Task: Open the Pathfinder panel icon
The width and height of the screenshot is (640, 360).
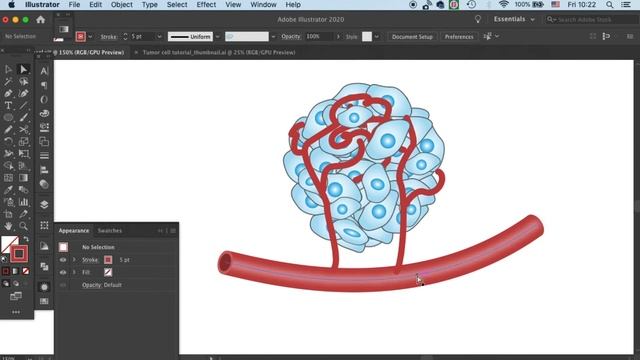Action: (44, 266)
